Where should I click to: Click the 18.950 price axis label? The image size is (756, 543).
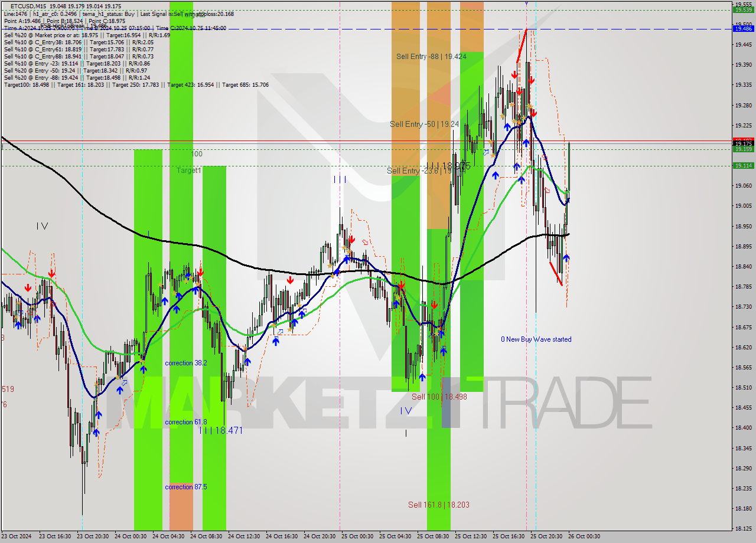pos(743,226)
